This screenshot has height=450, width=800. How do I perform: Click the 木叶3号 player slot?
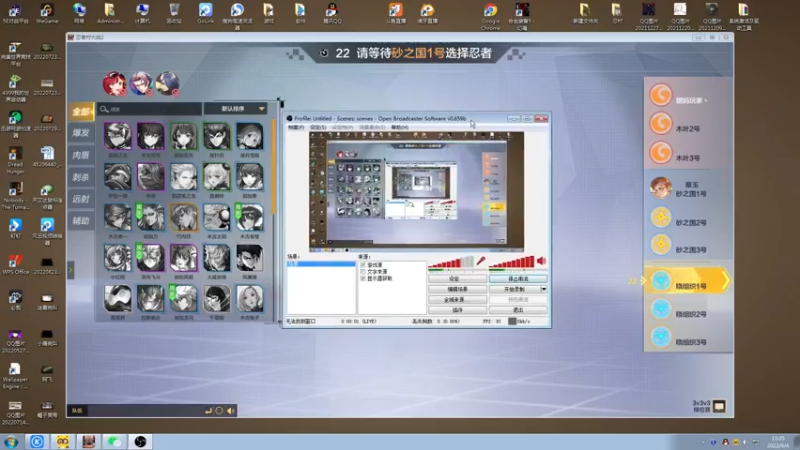688,154
